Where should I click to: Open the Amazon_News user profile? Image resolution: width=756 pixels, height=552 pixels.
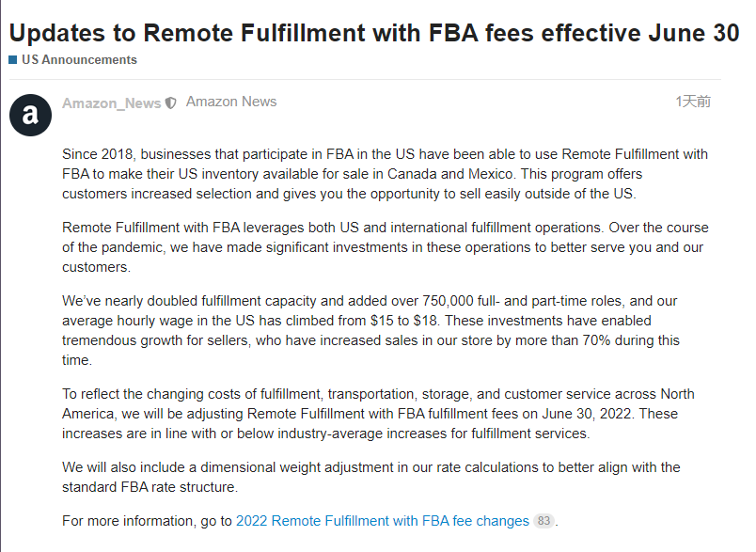tap(111, 103)
